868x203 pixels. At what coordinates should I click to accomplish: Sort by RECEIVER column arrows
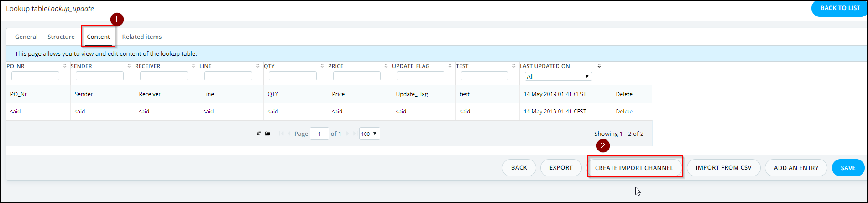193,66
